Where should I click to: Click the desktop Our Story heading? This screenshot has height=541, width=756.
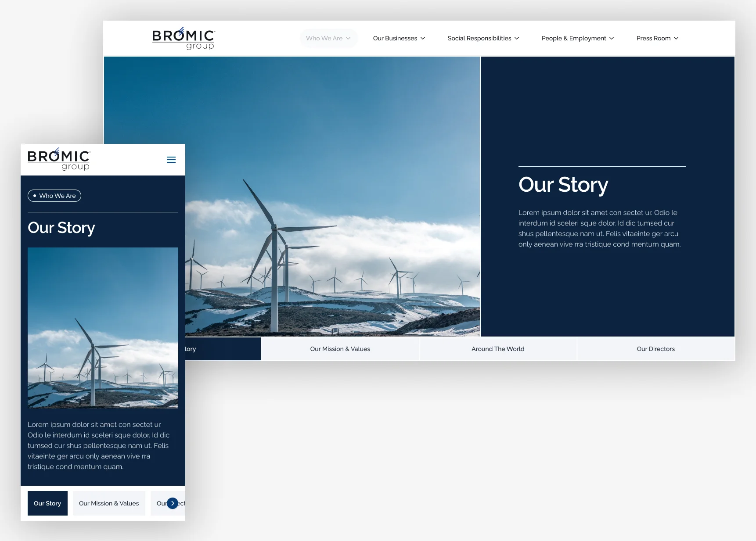click(563, 185)
